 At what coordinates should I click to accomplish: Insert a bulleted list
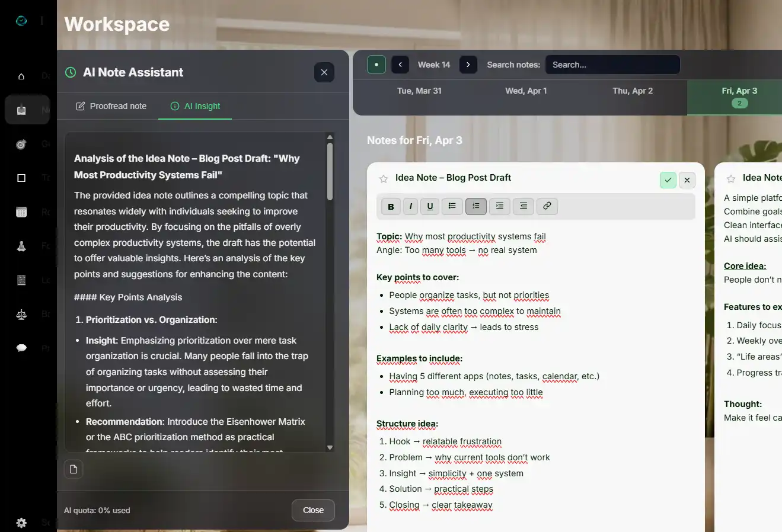pos(452,206)
